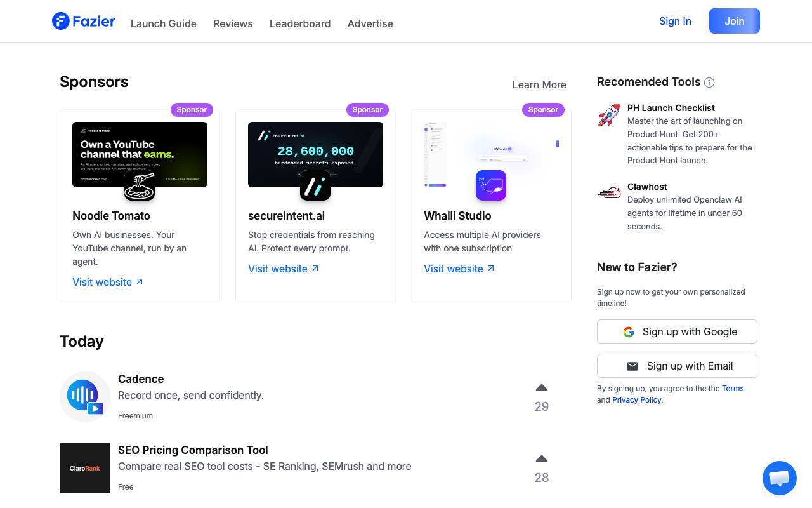Screen dimensions: 812x508
Task: Open the secureintent.ai banner image
Action: click(315, 154)
